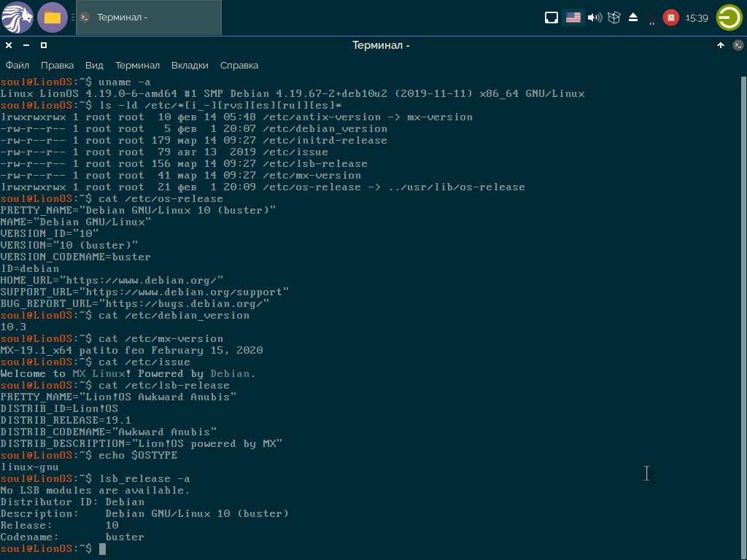The width and height of the screenshot is (747, 560).
Task: Click the DISTRIB_DESCRIPTION line
Action: click(142, 444)
